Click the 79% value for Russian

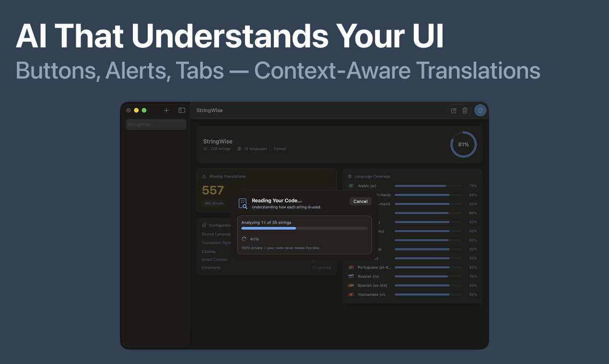pos(473,276)
